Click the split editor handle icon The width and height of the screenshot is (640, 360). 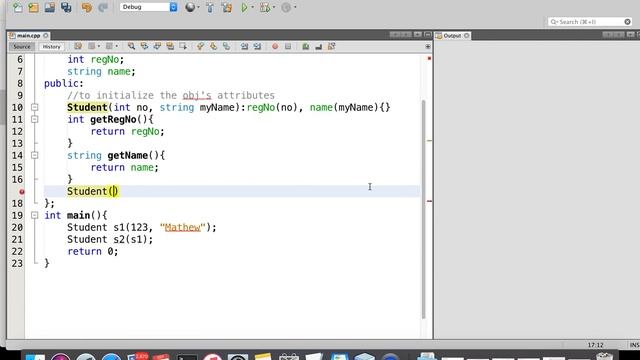(x=427, y=47)
